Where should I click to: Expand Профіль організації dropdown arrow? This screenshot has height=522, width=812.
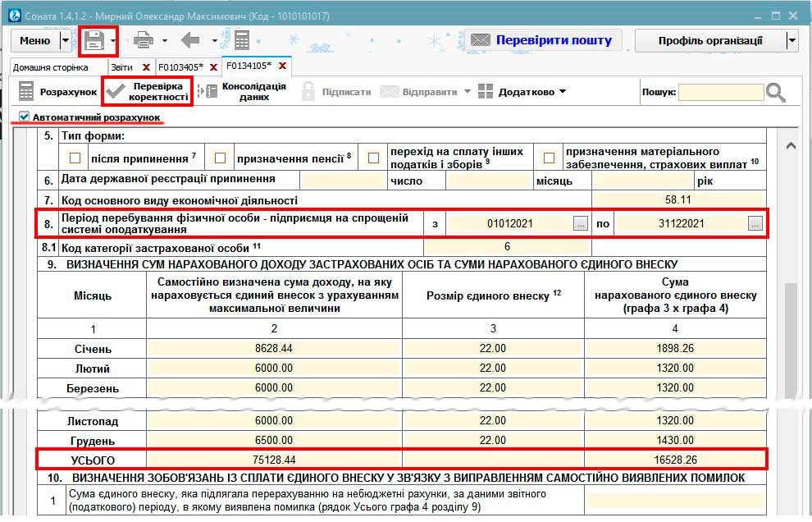coord(791,40)
